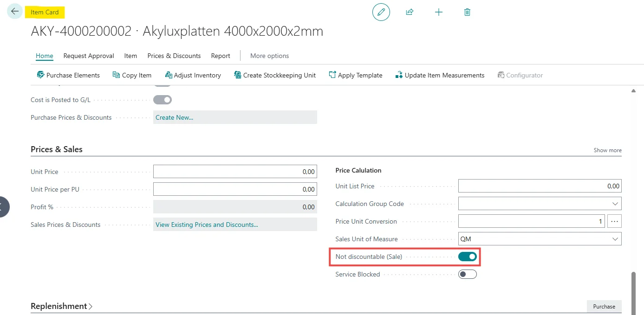Click the pencil edit icon
Screen dimensions: 644x315
(x=381, y=12)
